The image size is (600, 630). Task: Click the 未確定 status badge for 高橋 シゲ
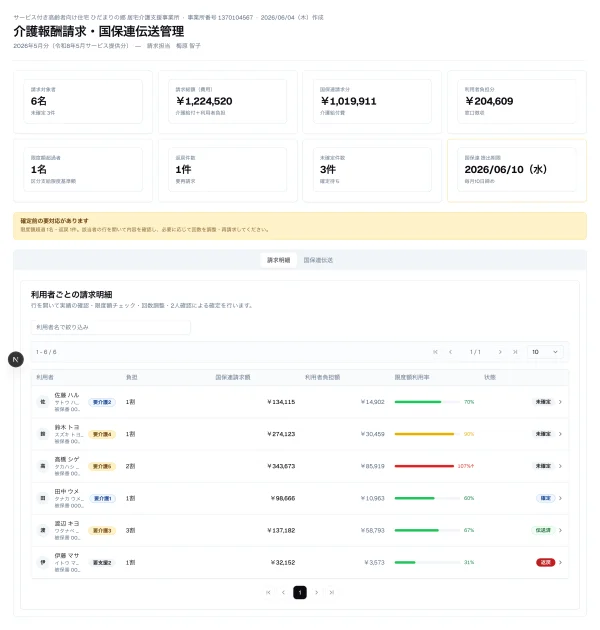(543, 466)
